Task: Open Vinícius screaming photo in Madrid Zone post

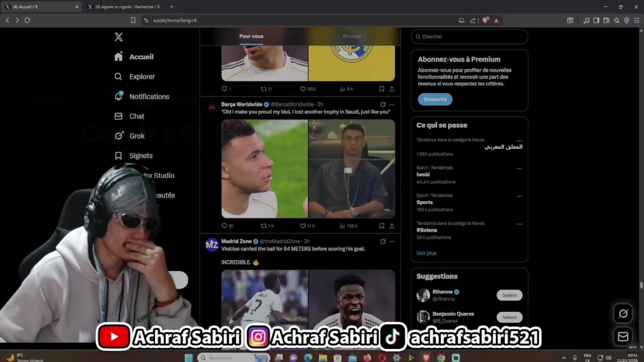Action: [x=352, y=300]
